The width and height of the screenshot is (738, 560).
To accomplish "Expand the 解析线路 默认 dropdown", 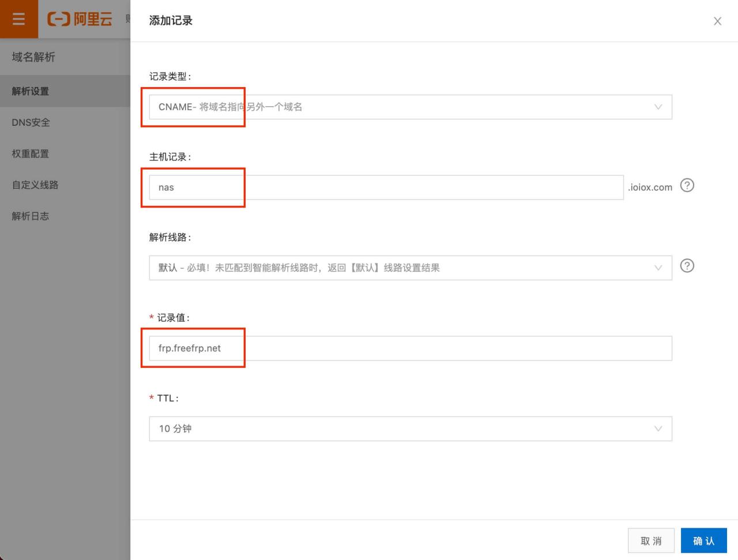I will pos(411,268).
